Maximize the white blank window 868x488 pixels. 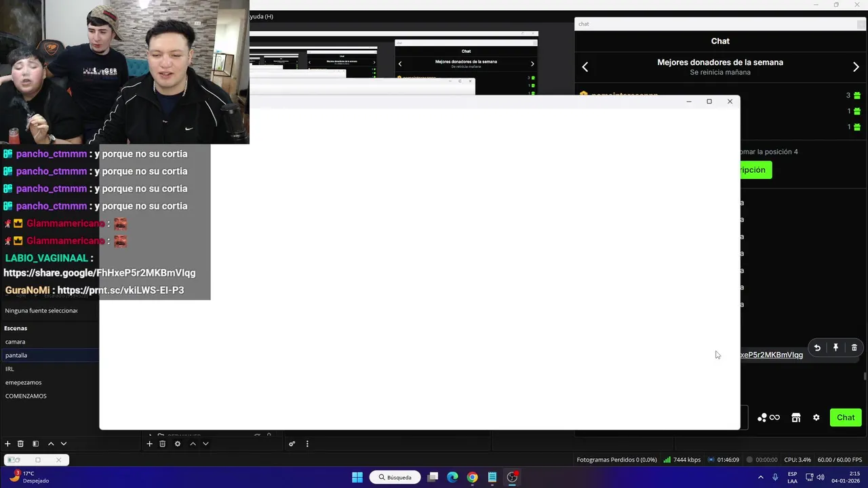pyautogui.click(x=709, y=102)
